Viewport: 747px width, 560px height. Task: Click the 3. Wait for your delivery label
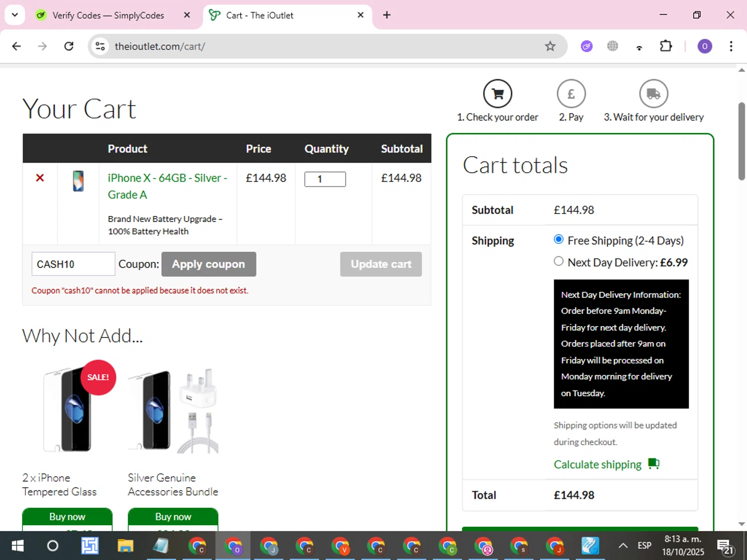click(x=653, y=117)
